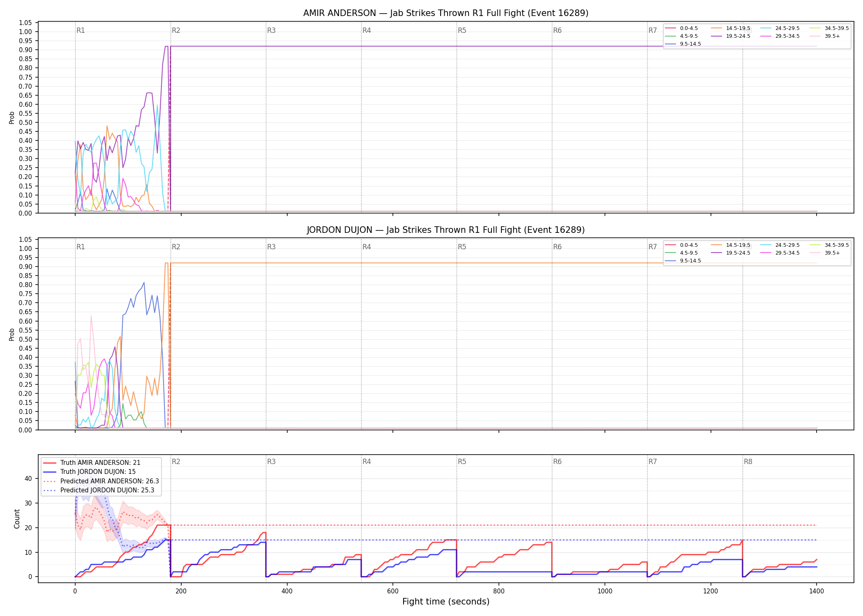Image resolution: width=863 pixels, height=616 pixels.
Task: Click the '400' tick on the Fight time axis
Action: coord(287,591)
